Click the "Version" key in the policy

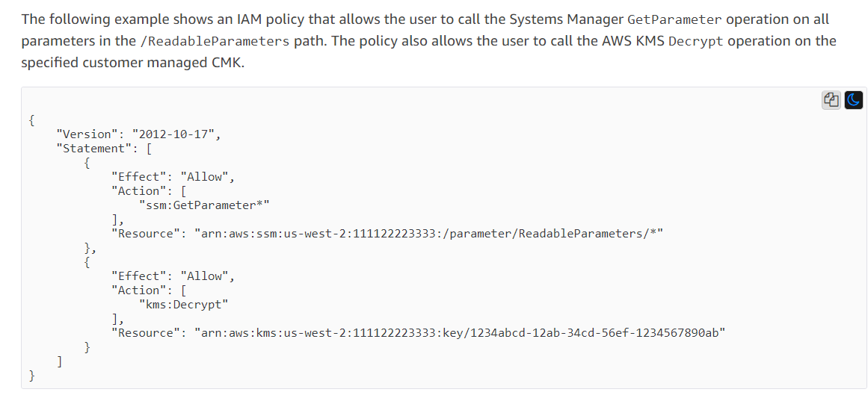coord(87,134)
